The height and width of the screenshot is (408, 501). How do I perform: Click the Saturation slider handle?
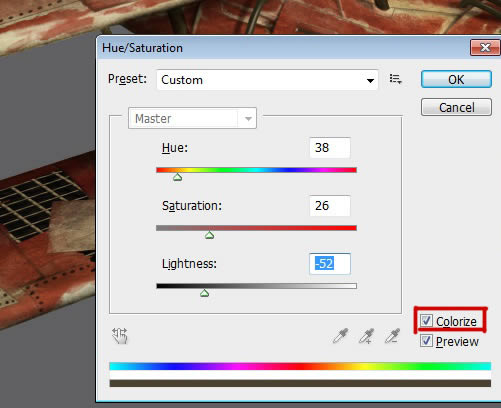click(x=209, y=235)
